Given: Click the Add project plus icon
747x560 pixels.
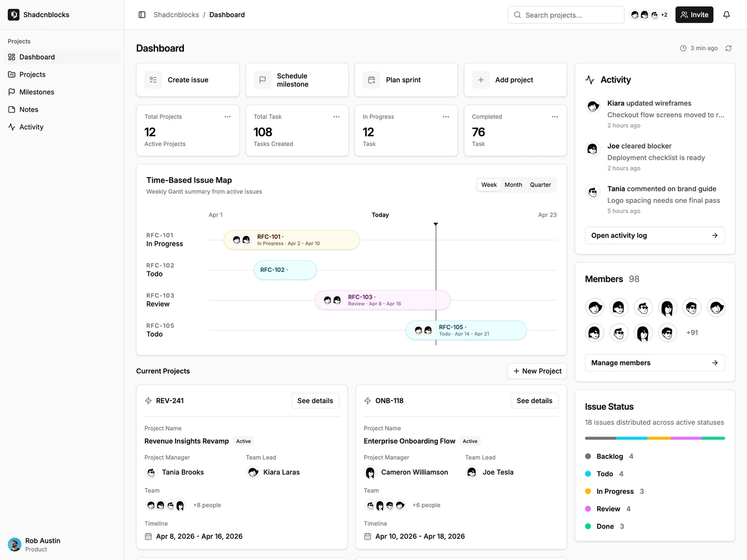Looking at the screenshot, I should (481, 80).
